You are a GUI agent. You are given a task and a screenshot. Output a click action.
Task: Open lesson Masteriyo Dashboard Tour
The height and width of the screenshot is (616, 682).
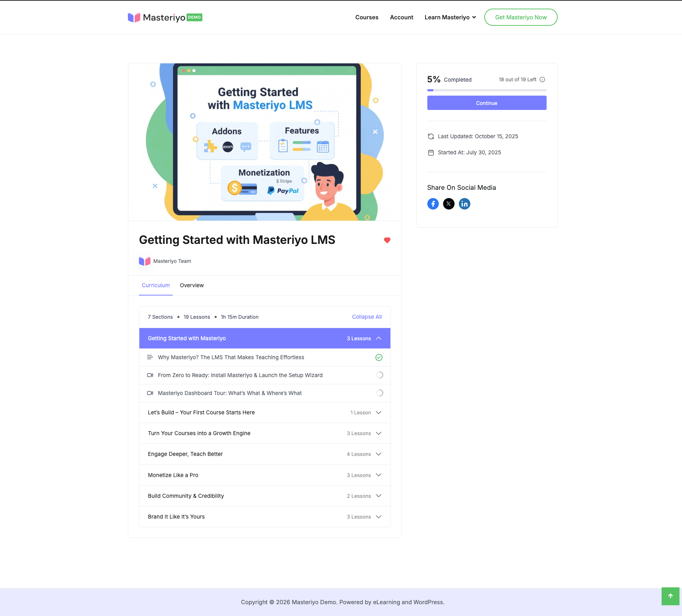pos(230,393)
